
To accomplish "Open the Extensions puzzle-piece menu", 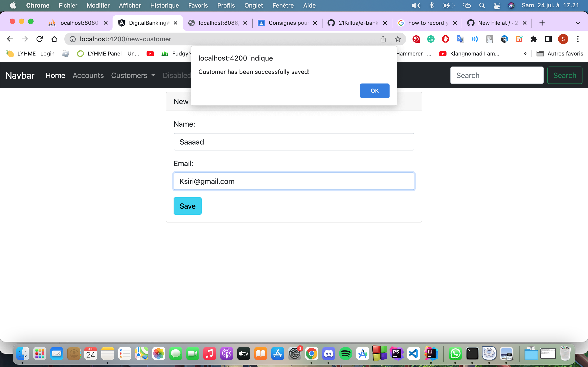I will (534, 39).
